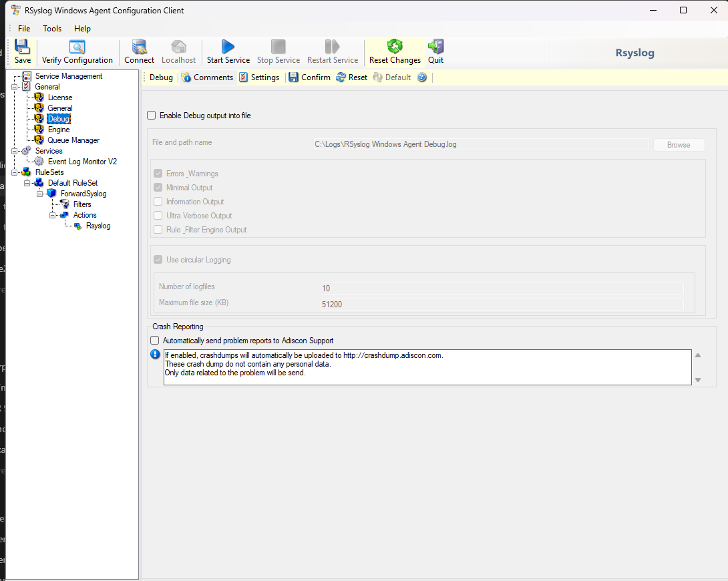728x581 pixels.
Task: Click the Maximum file size field
Action: click(x=502, y=304)
